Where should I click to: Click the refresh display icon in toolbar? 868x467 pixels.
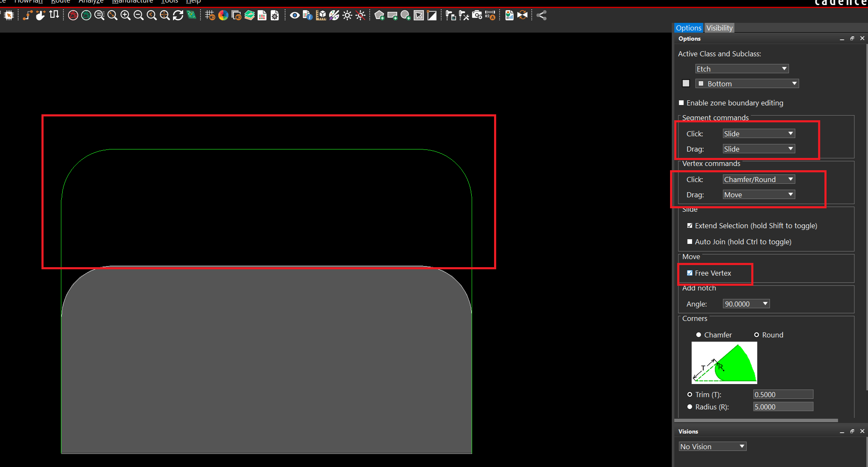(x=178, y=16)
